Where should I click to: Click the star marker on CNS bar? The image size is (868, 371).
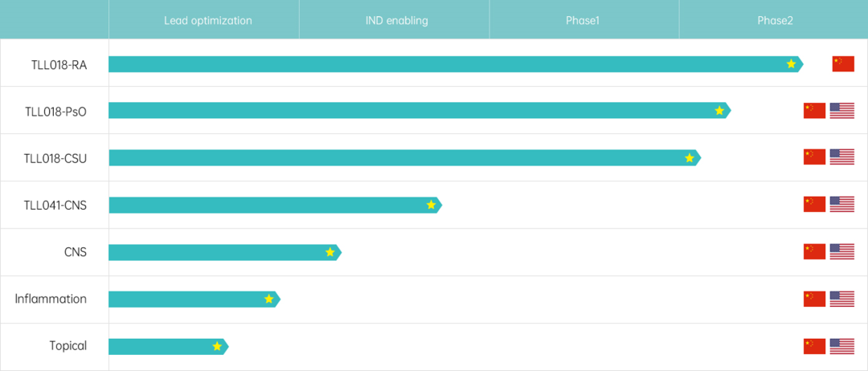330,252
